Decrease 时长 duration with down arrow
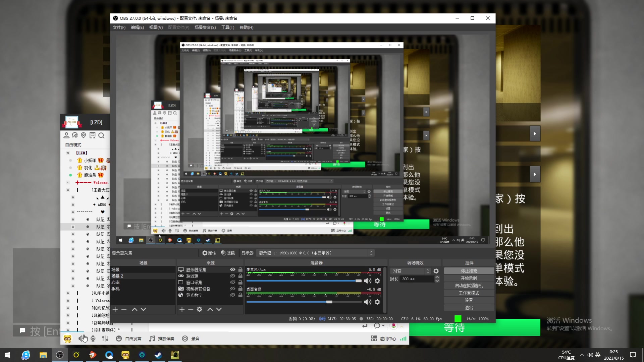644x362 pixels. (x=437, y=281)
